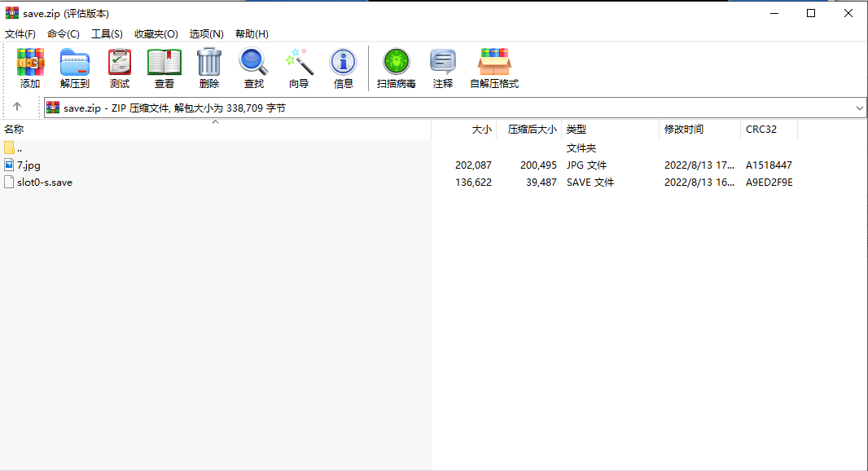This screenshot has height=471, width=868.
Task: Open the Help (帮助) menu
Action: [252, 33]
